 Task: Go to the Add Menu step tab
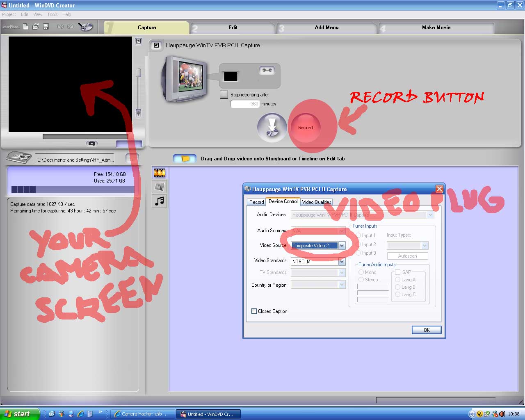click(326, 27)
